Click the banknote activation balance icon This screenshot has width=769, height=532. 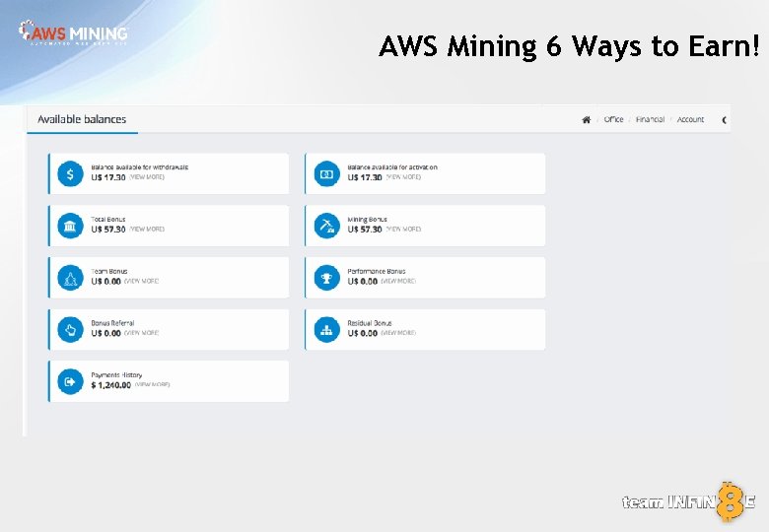click(326, 174)
